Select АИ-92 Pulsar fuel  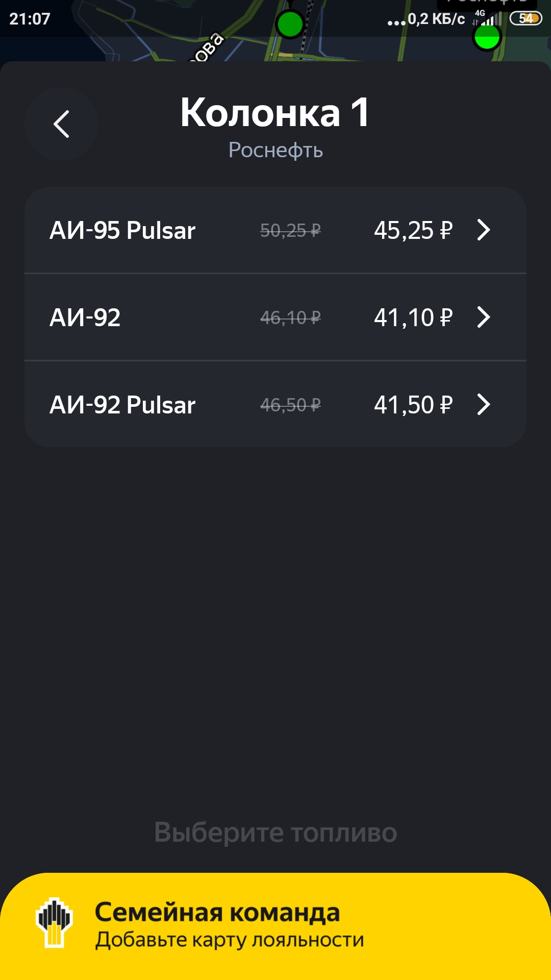[122, 405]
